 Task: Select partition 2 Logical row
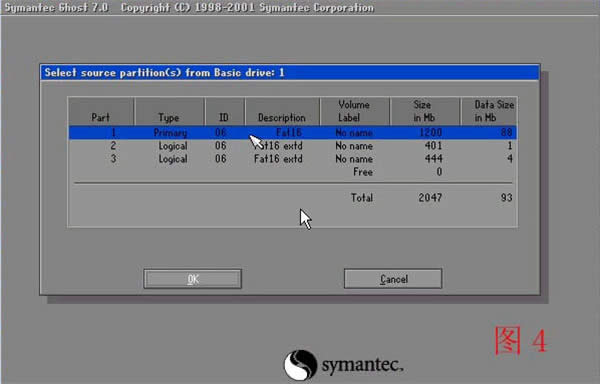point(293,146)
